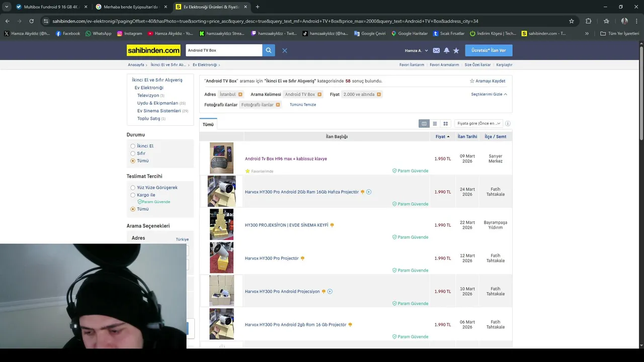This screenshot has width=644, height=362.
Task: Clear the search box with the X icon
Action: click(x=284, y=50)
